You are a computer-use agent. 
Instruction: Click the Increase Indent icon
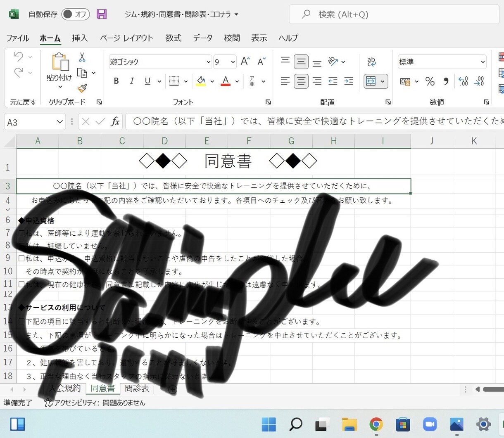349,81
